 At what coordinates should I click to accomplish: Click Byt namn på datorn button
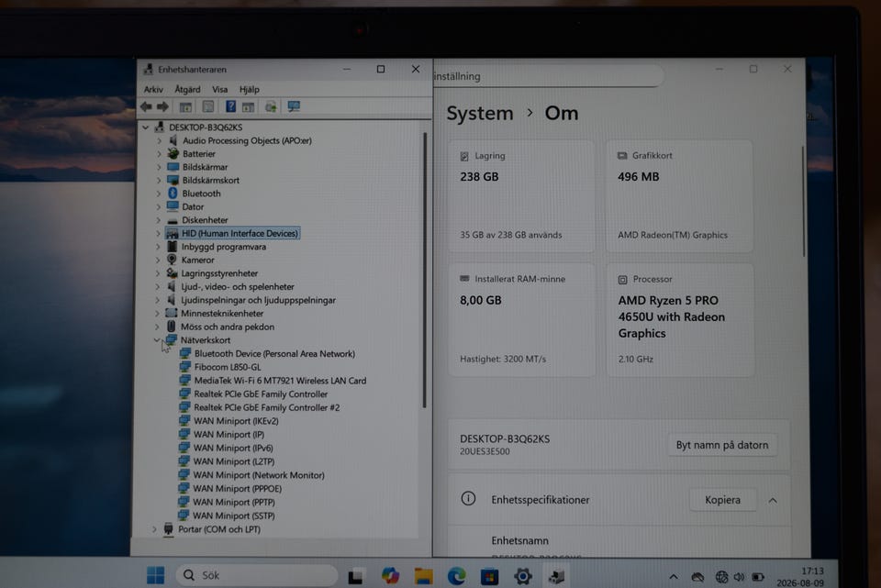[x=722, y=445]
